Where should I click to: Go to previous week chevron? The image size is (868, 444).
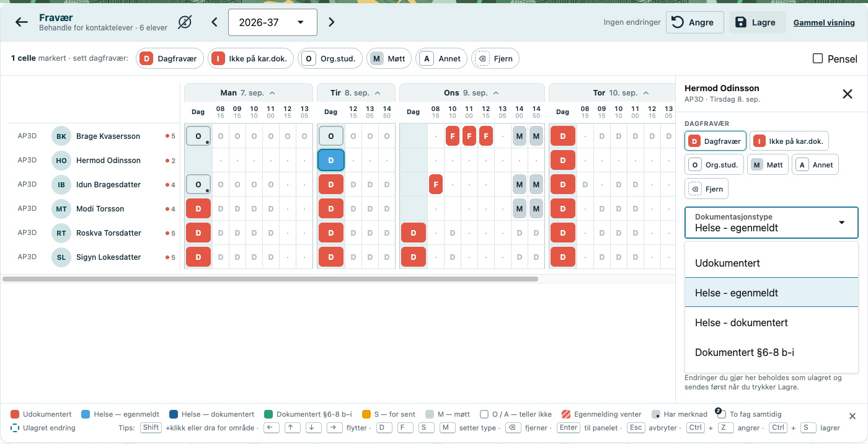(215, 22)
